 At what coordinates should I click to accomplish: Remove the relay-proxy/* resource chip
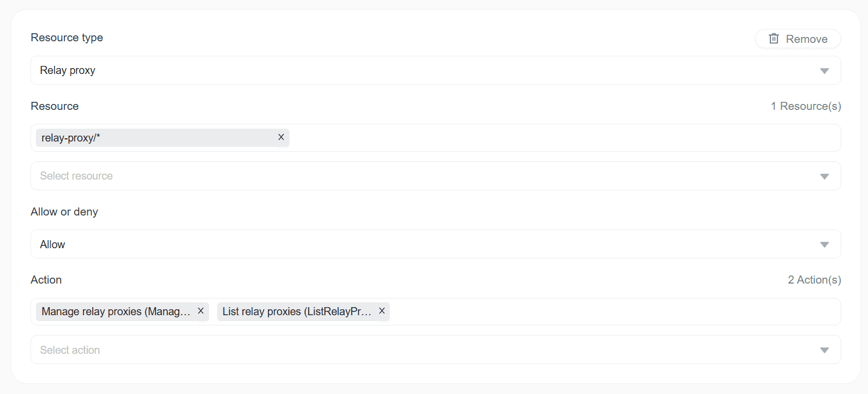click(x=281, y=137)
